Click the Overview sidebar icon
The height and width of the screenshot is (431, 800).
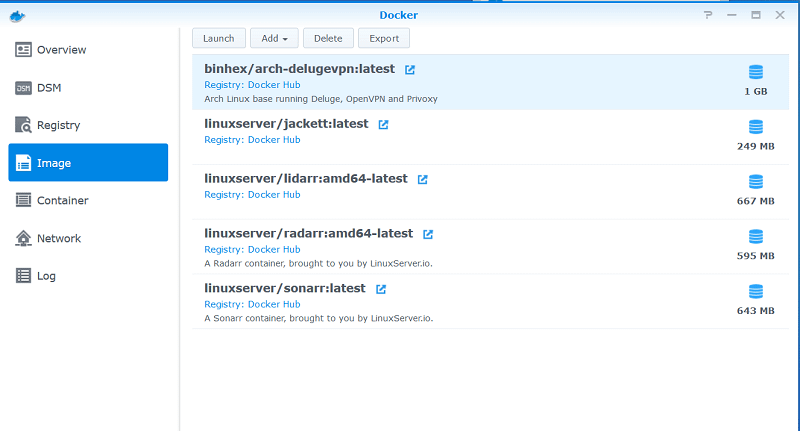tap(23, 49)
